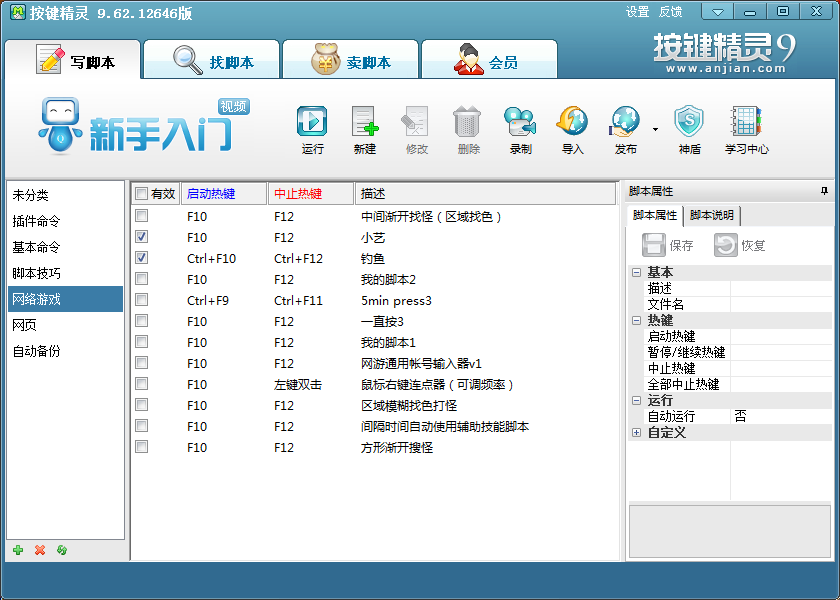
Task: Click the green add category icon
Action: 18,550
